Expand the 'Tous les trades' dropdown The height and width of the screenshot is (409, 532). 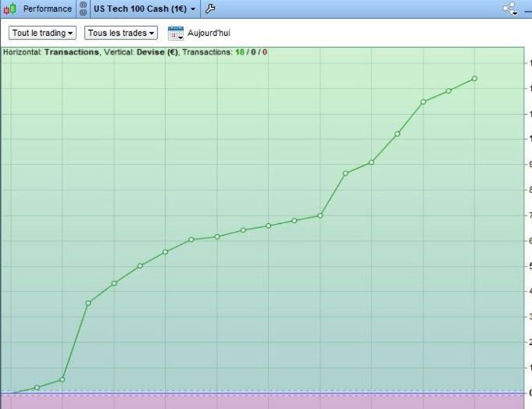click(121, 33)
